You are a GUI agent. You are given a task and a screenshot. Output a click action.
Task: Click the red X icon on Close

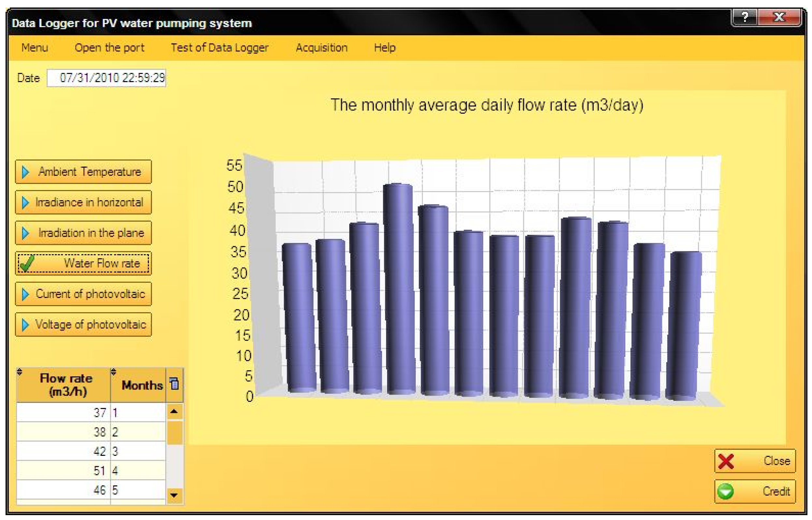pyautogui.click(x=726, y=462)
